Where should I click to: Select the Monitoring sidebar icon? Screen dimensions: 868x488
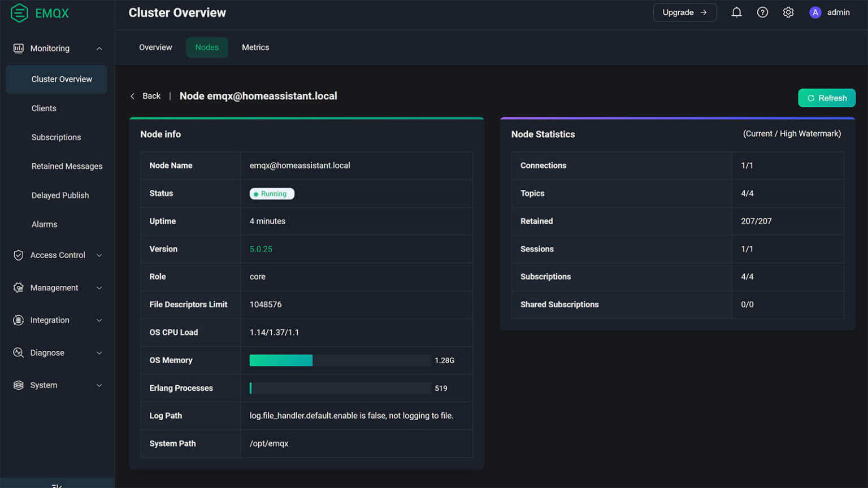click(19, 48)
